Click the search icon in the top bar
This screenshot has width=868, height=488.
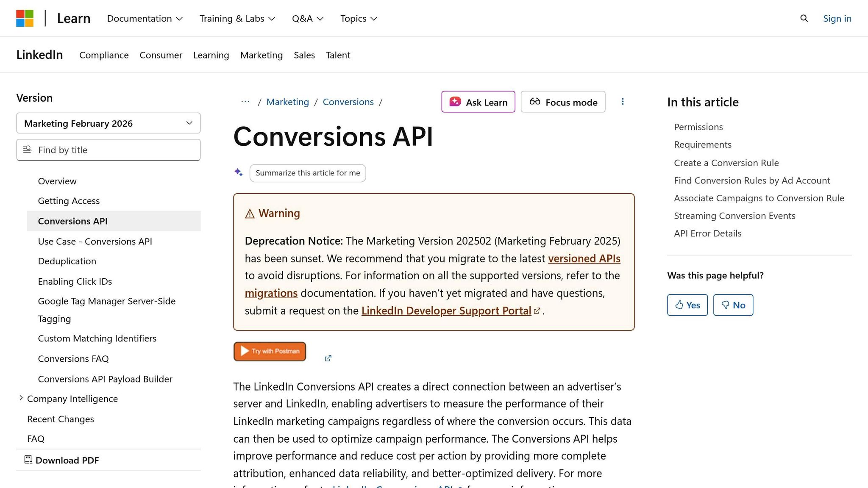(804, 18)
